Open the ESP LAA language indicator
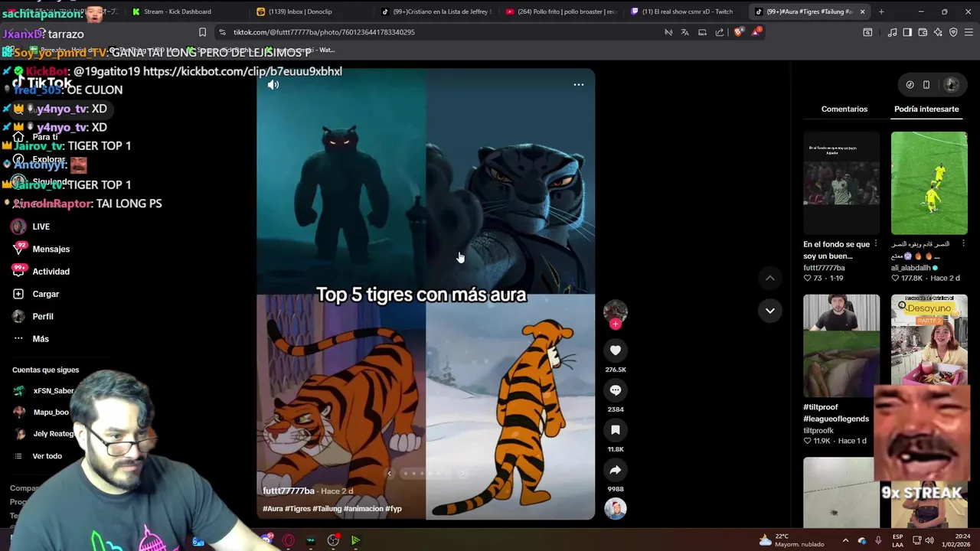The width and height of the screenshot is (980, 551). pyautogui.click(x=898, y=541)
